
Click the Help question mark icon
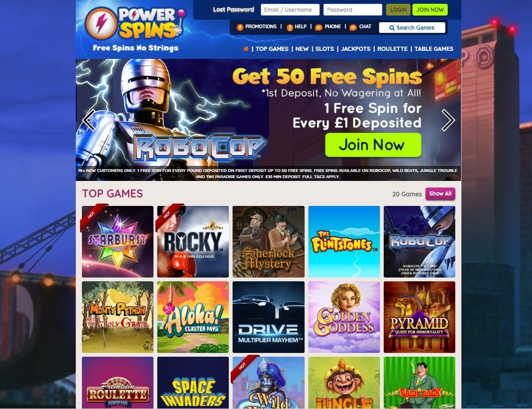coord(290,27)
